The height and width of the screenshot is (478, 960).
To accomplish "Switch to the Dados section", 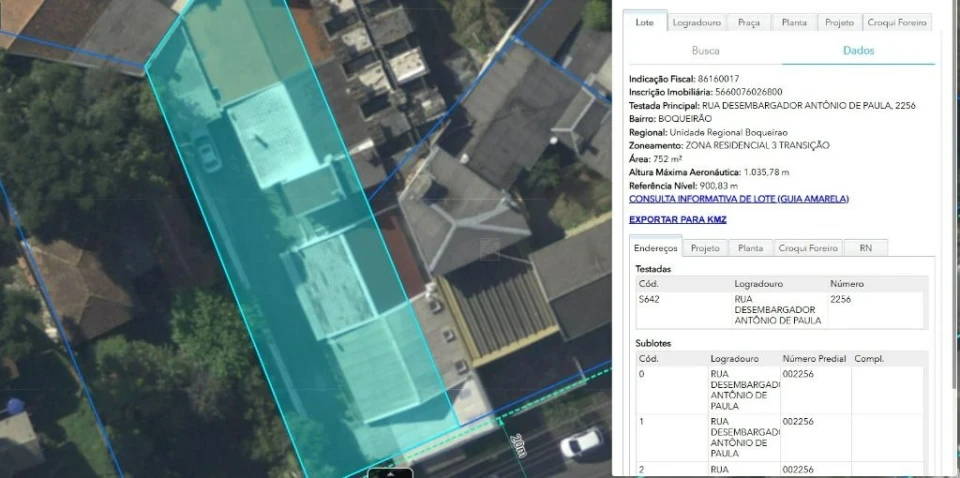I will pos(858,51).
